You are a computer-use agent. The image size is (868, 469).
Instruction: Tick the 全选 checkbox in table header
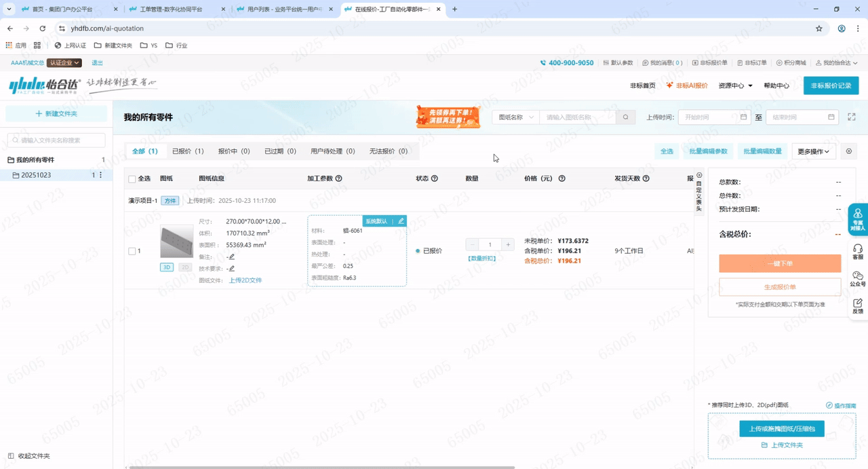pos(132,179)
